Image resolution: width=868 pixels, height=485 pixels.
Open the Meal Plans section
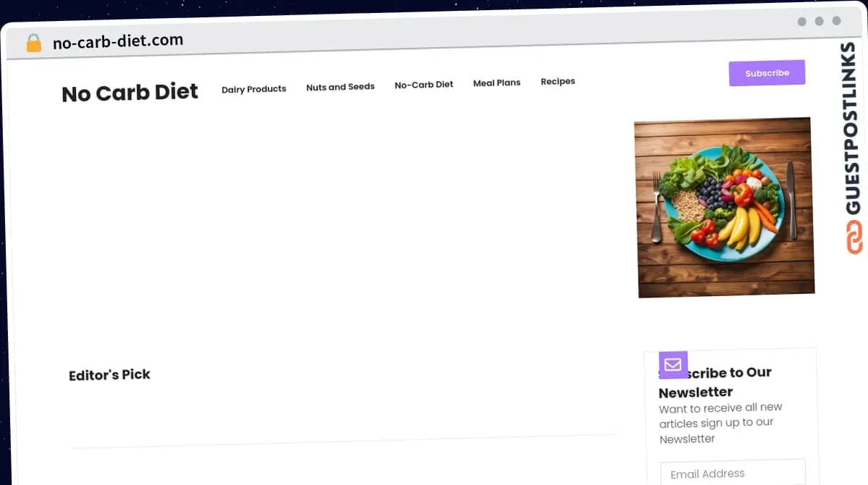pyautogui.click(x=497, y=83)
